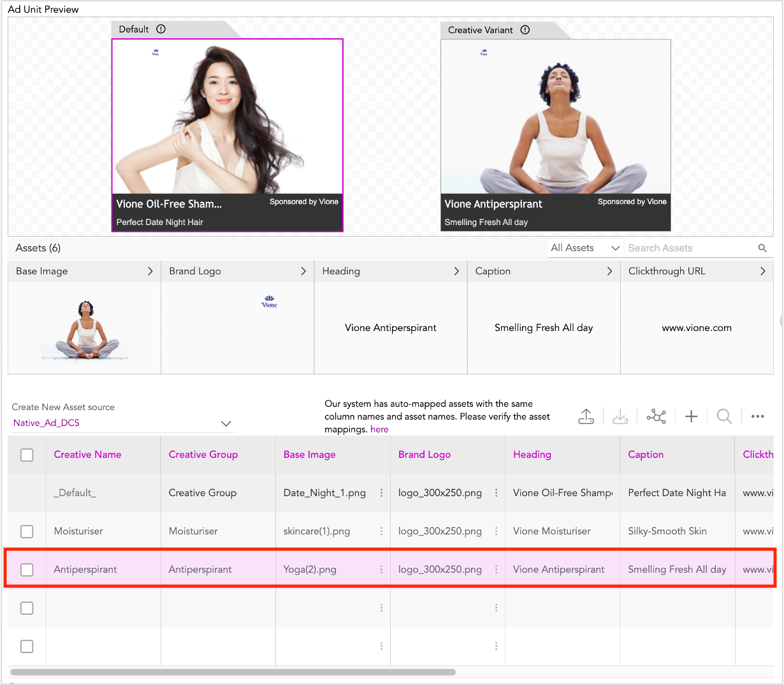The height and width of the screenshot is (685, 784).
Task: Tick the Antiperspirant row checkbox
Action: (27, 570)
